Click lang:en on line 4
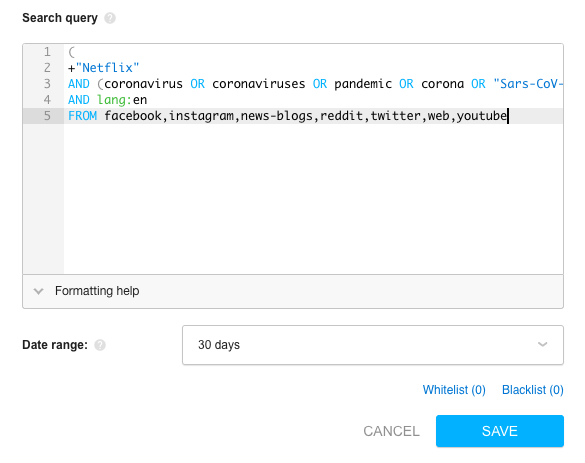Viewport: 585px width, 463px height. click(x=122, y=100)
